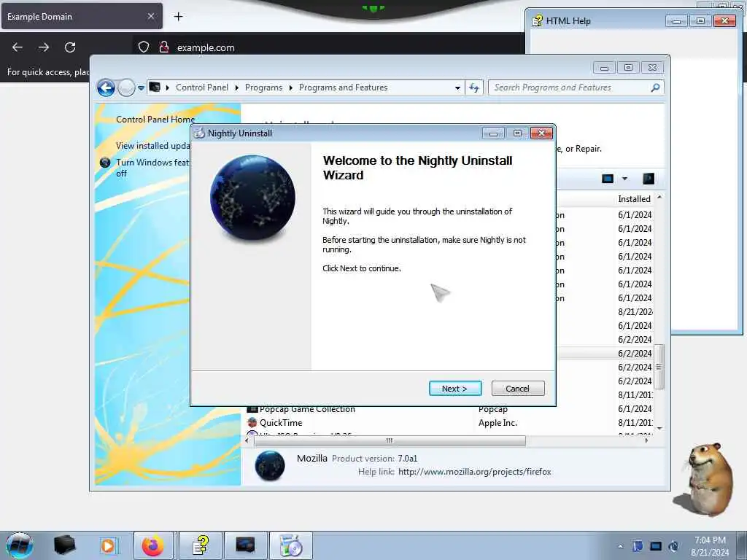Screen dimensions: 747x560
Task: Switch to Firefox on taskbar
Action: point(153,545)
